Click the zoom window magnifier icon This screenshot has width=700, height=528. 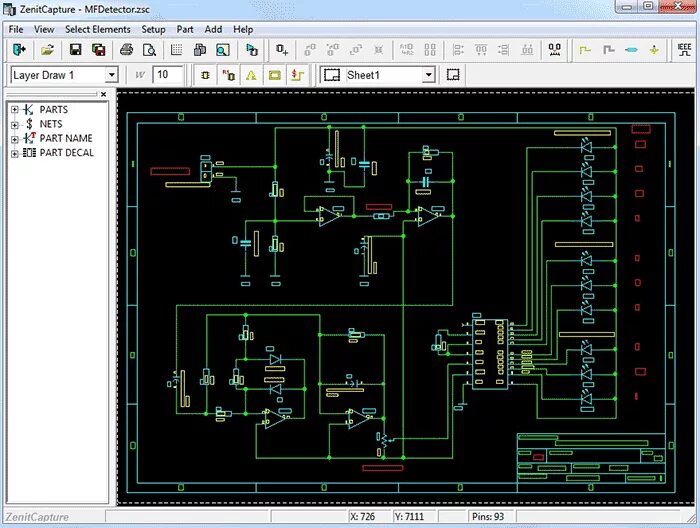[x=223, y=50]
